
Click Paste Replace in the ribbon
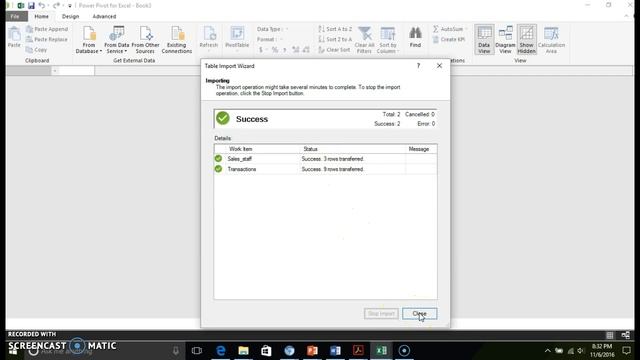point(47,40)
